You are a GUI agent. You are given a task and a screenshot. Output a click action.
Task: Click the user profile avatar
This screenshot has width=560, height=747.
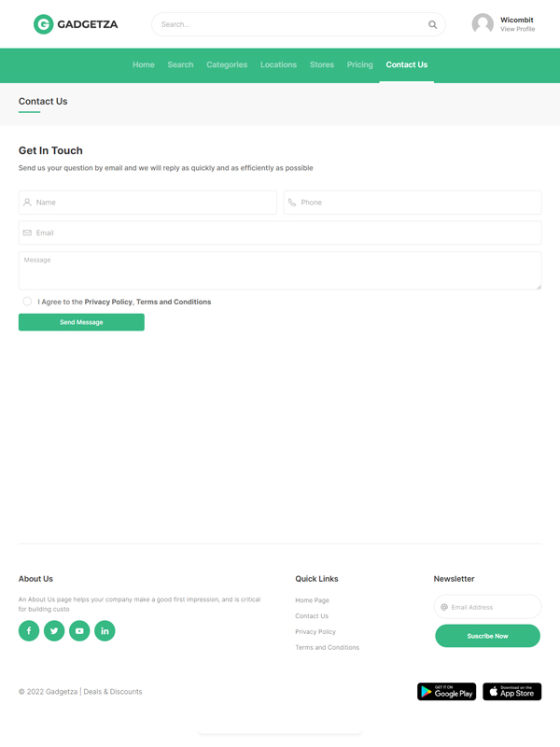coord(483,24)
